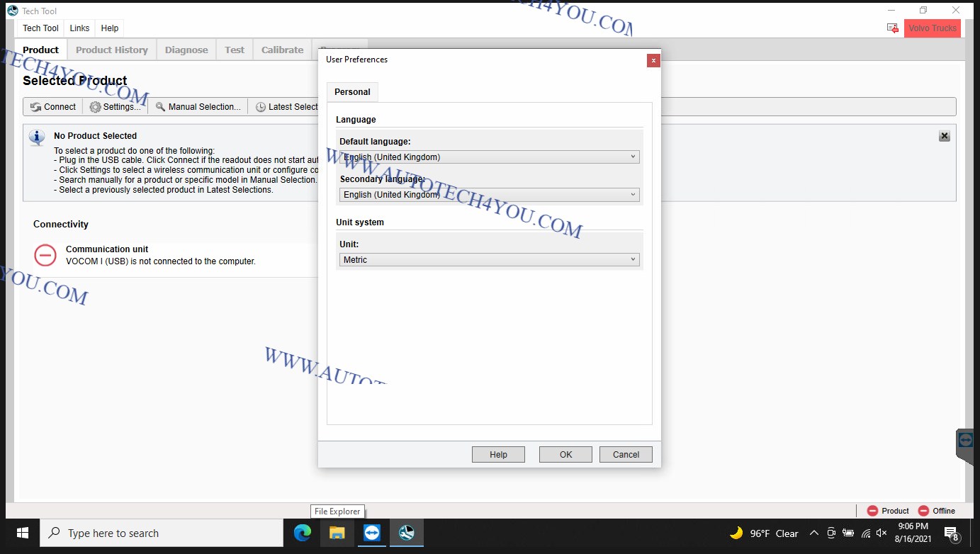The image size is (980, 554).
Task: Open the Action Center notifications icon
Action: click(x=951, y=533)
